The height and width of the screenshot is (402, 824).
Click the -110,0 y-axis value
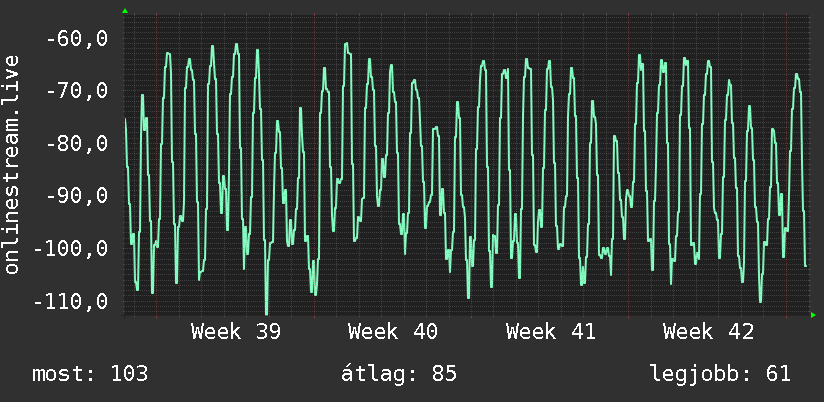[71, 302]
